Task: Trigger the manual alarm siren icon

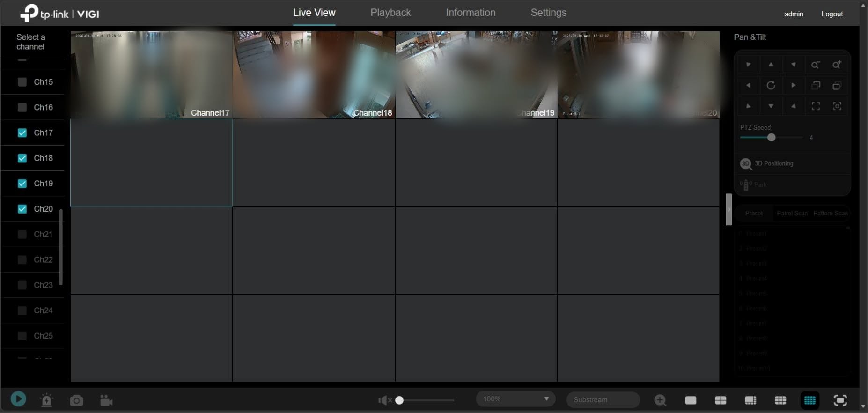Action: coord(47,400)
